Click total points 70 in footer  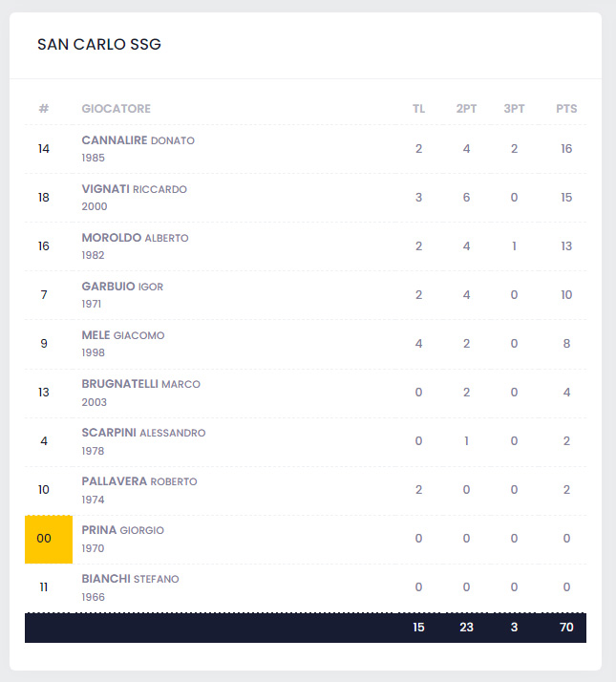click(x=566, y=628)
